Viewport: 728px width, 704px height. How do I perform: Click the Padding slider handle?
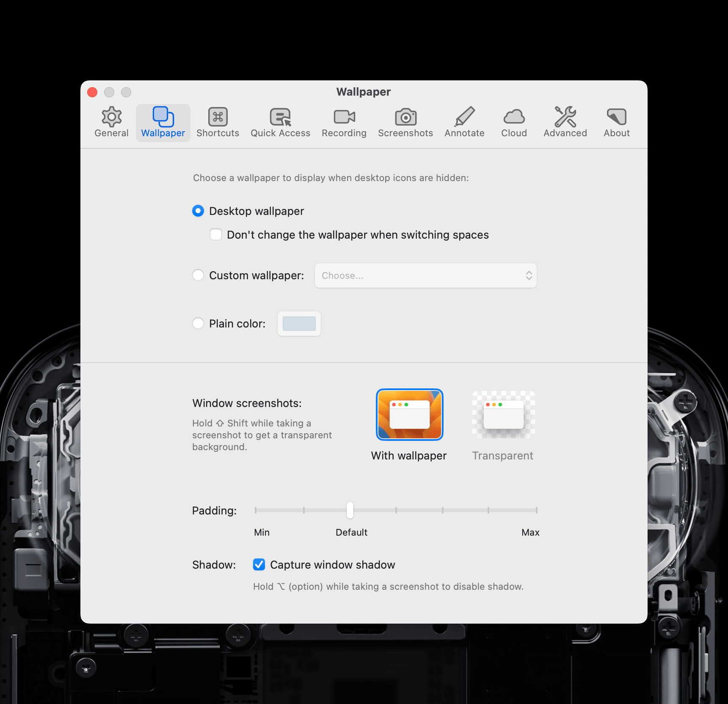click(x=350, y=510)
